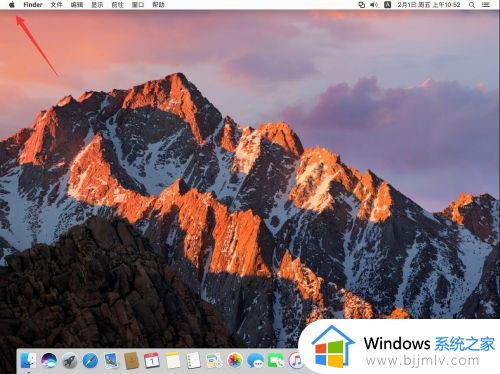Launch Safari compass icon in Dock
The image size is (500, 374).
tap(90, 361)
